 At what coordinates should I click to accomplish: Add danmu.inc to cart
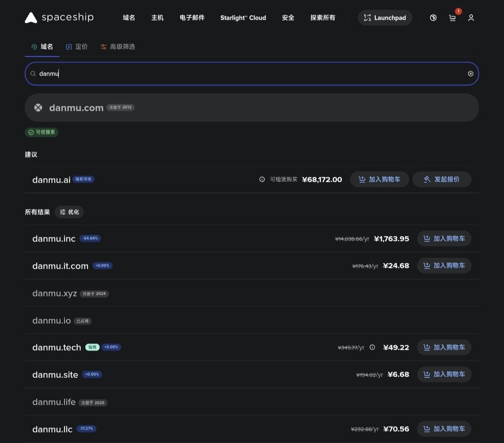(x=444, y=239)
